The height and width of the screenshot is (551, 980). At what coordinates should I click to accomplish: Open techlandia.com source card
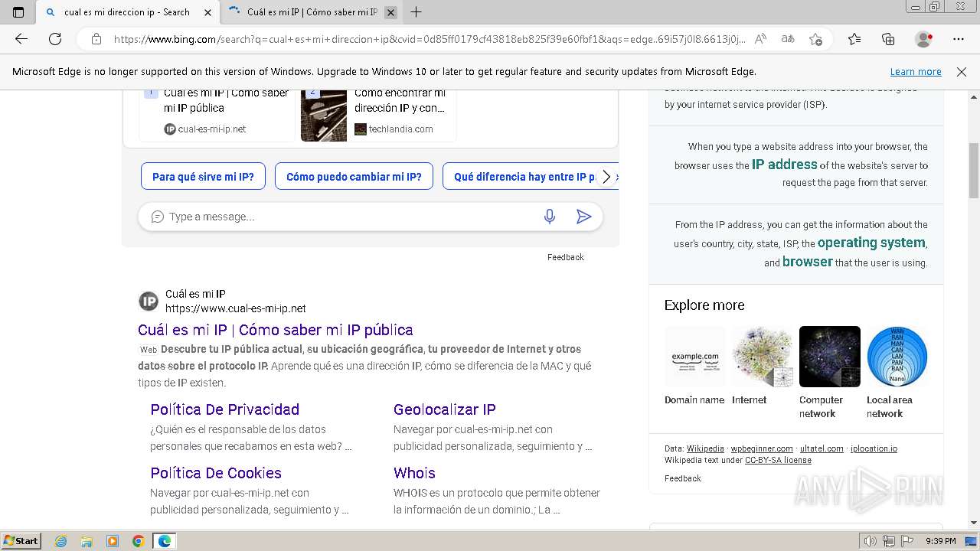coord(378,115)
